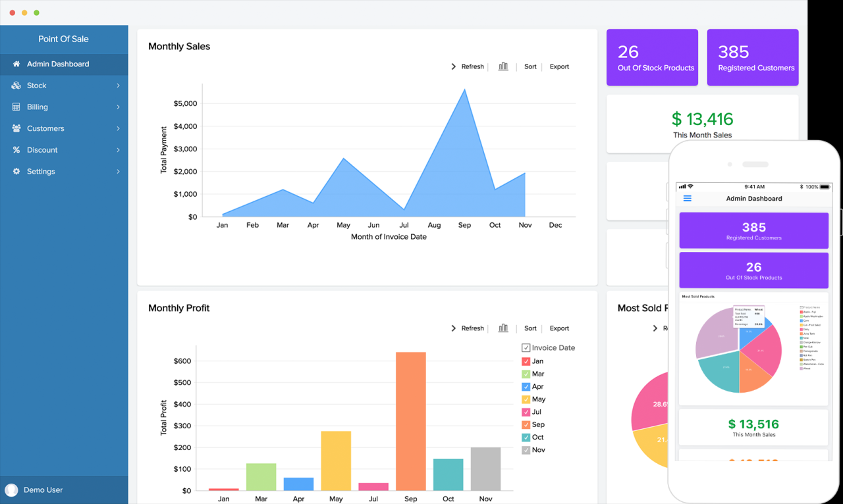The image size is (843, 504).
Task: Click the yellow May bar in Monthly Profit
Action: pos(336,461)
